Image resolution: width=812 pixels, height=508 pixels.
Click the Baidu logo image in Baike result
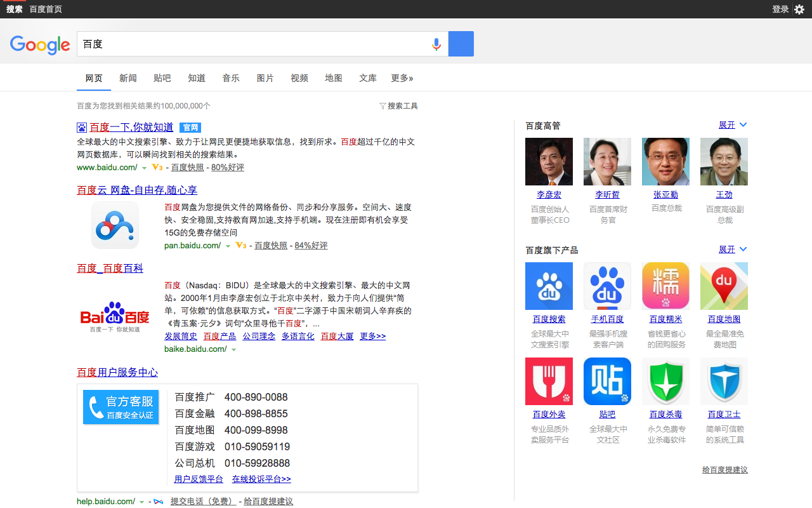[115, 316]
